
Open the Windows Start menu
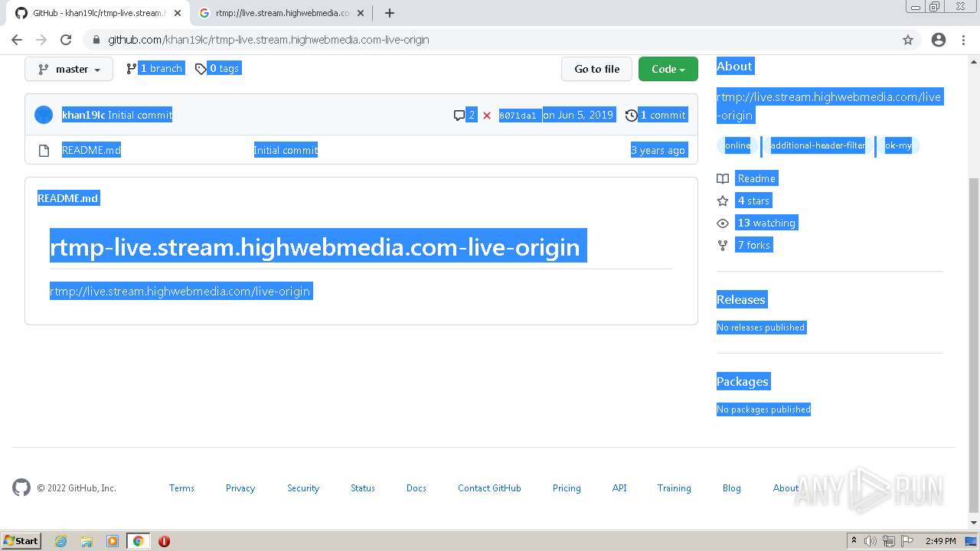(x=21, y=541)
